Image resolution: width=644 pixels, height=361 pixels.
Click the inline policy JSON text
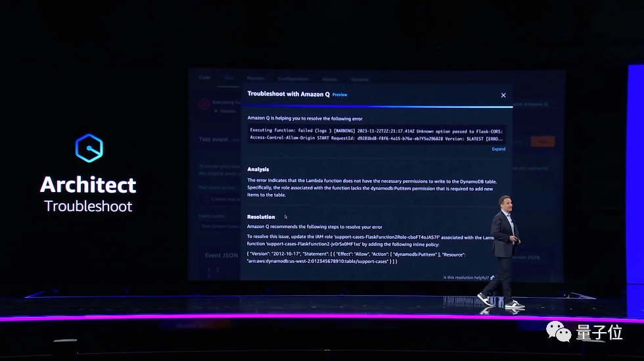356,258
